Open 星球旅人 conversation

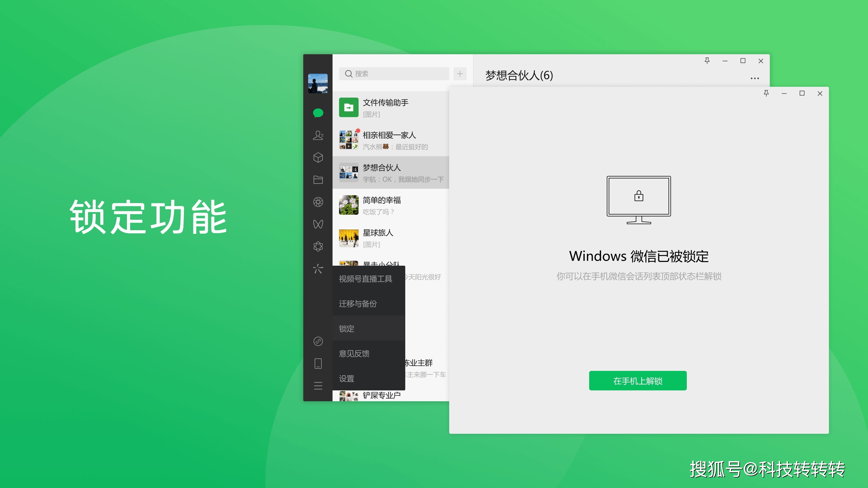391,238
